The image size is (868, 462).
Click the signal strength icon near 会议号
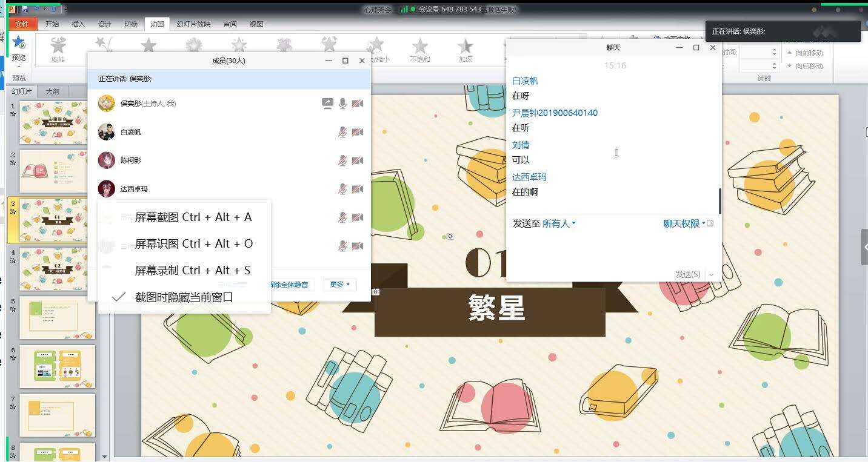(x=405, y=9)
